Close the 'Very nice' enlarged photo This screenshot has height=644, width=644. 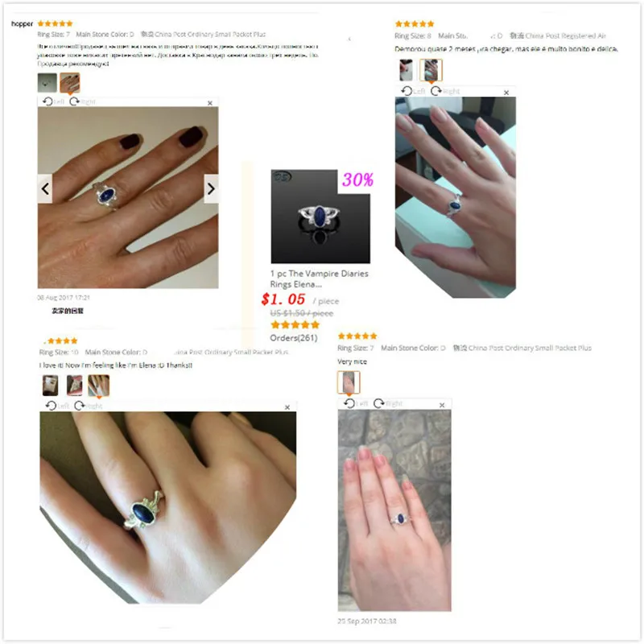coord(442,406)
